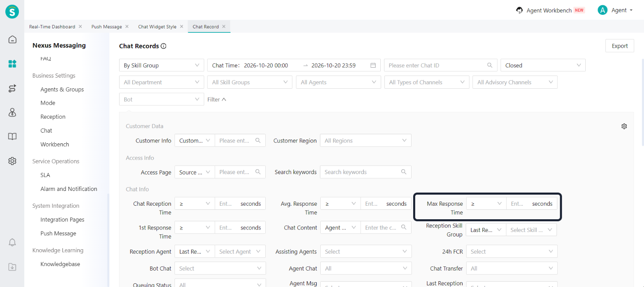Open the download inbox sidebar icon
Screen dimensions: 644x287
click(12, 267)
